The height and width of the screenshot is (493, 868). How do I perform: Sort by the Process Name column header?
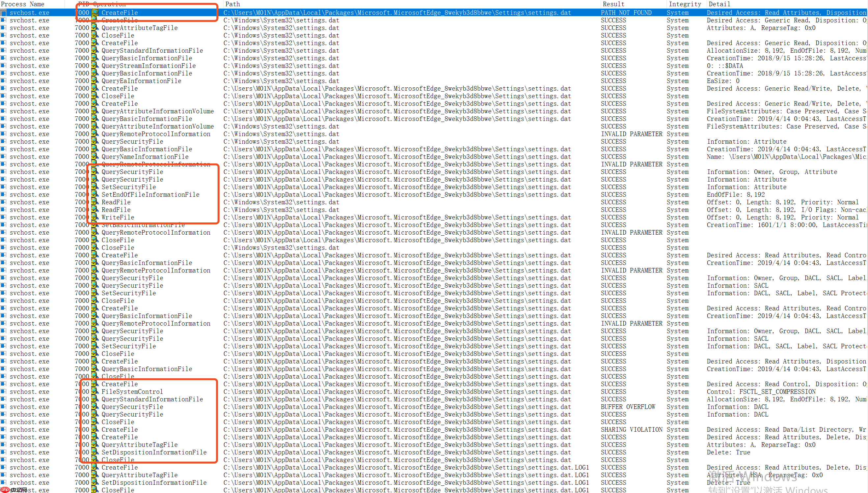tap(23, 4)
